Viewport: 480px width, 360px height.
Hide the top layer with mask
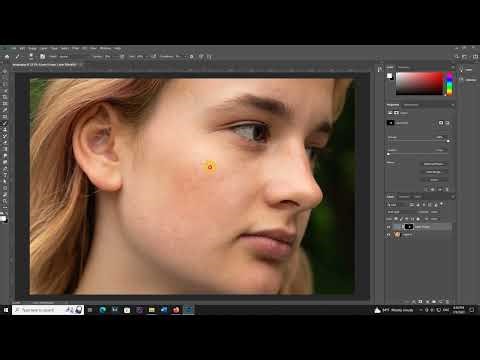(x=388, y=227)
